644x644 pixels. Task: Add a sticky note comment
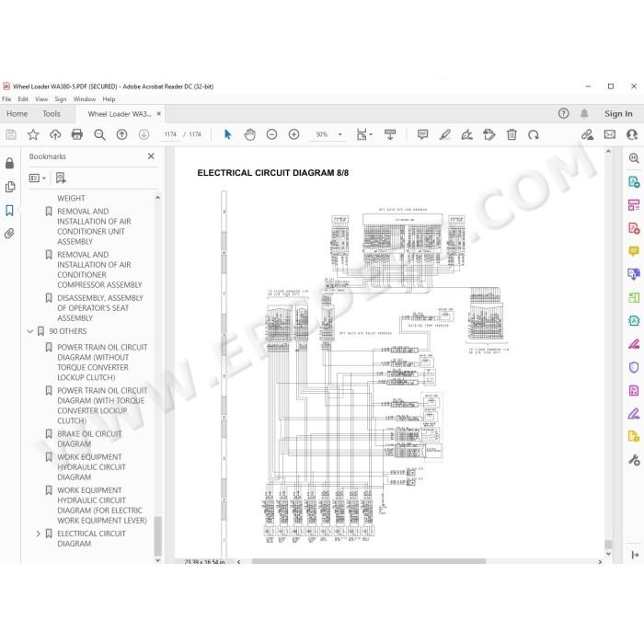coord(422,134)
